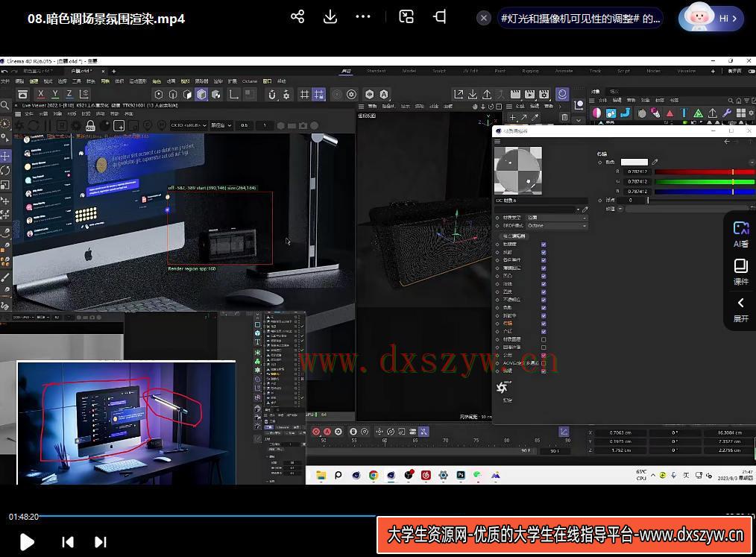The width and height of the screenshot is (756, 557).
Task: Switch to the Model layout tab
Action: (409, 71)
